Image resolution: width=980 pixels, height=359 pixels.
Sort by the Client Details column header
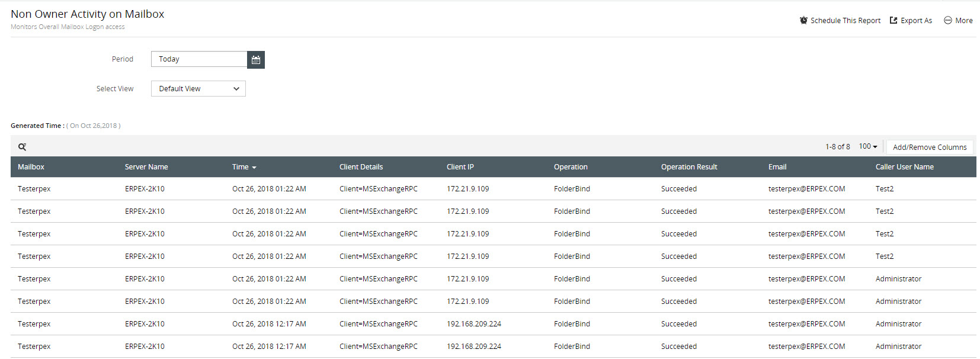pos(361,167)
